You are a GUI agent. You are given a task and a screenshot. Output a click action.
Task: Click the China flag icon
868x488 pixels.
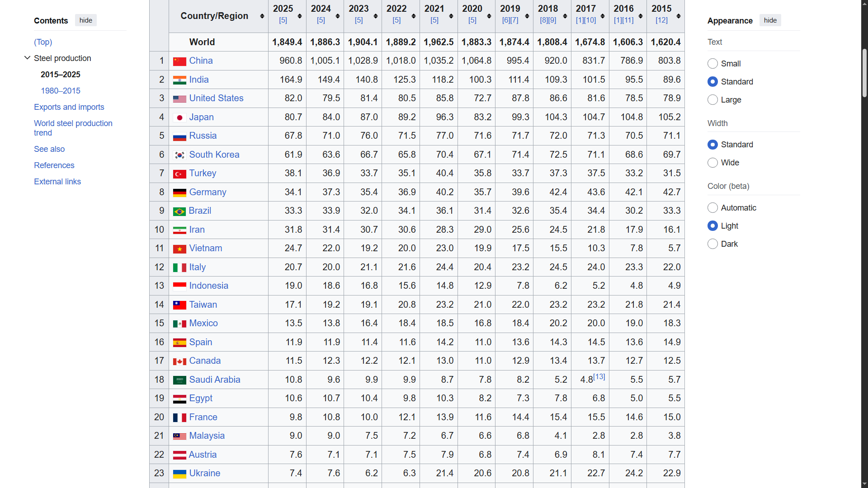click(x=179, y=61)
